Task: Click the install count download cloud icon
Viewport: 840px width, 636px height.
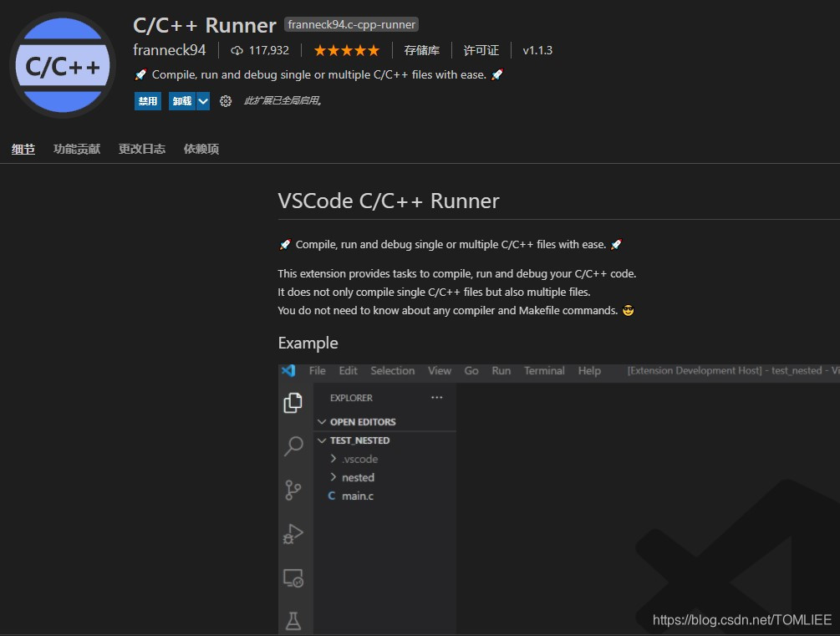Action: [237, 50]
